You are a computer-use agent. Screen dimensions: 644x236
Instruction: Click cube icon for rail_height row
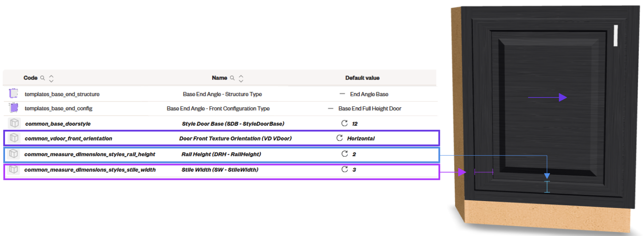(14, 154)
